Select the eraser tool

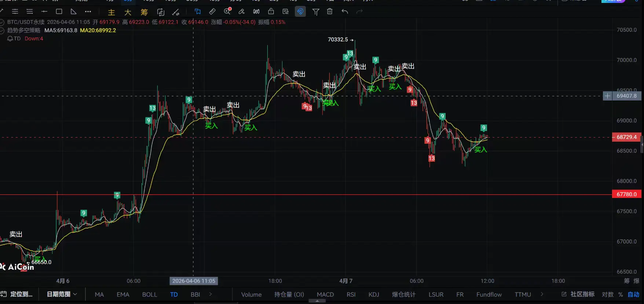(242, 12)
